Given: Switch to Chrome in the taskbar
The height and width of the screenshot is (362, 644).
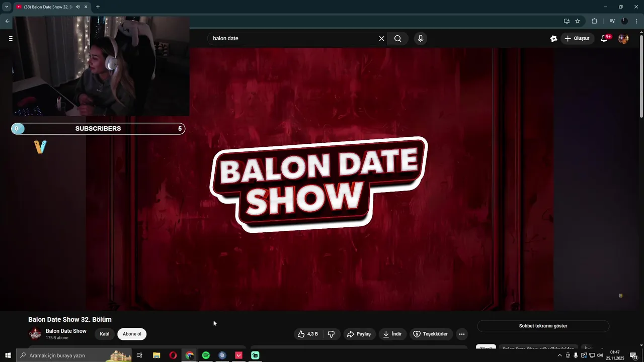Looking at the screenshot, I should point(189,355).
